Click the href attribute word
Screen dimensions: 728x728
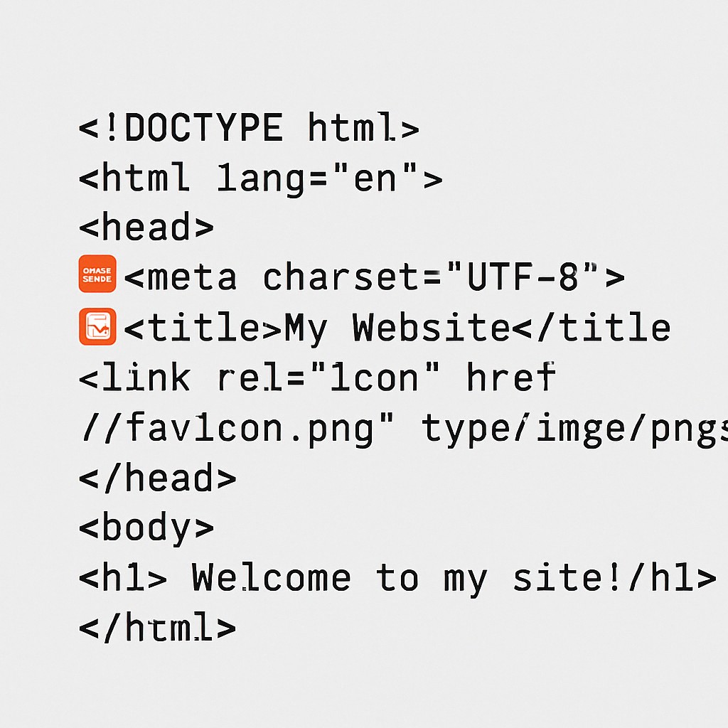[x=510, y=377]
